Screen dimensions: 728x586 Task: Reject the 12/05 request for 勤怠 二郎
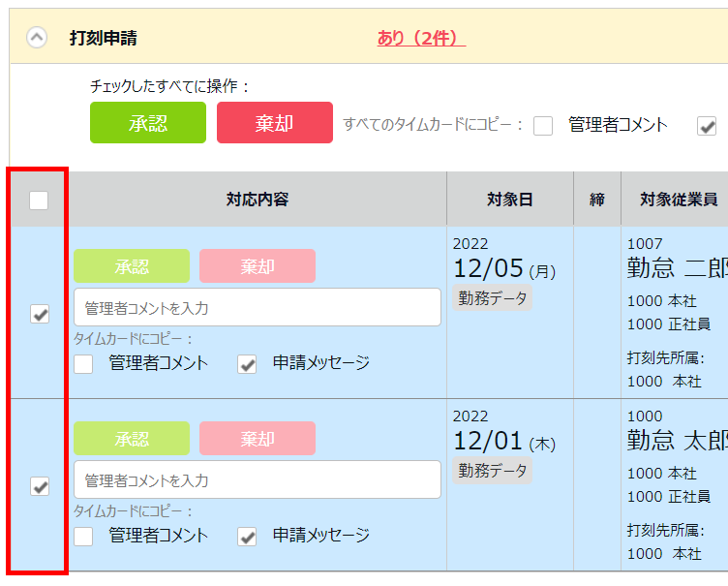click(258, 266)
